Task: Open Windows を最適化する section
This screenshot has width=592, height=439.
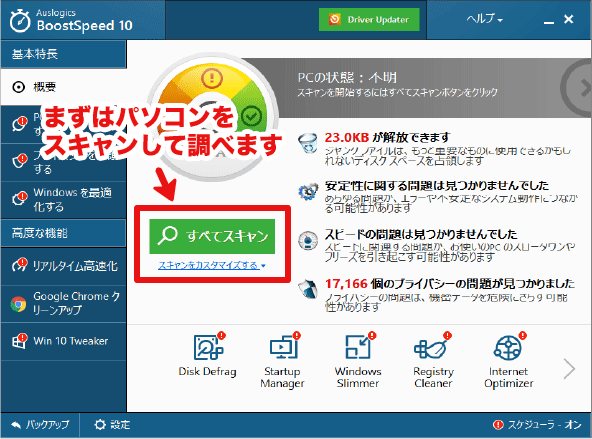Action: coord(63,200)
